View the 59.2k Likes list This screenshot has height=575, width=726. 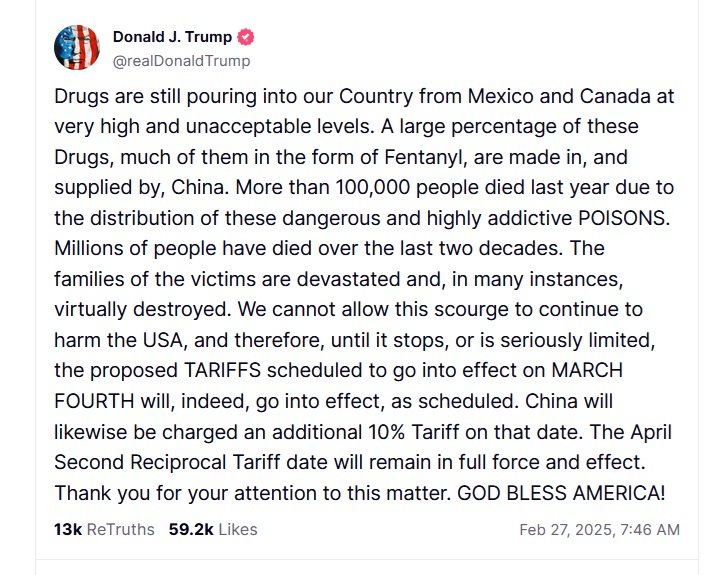212,529
